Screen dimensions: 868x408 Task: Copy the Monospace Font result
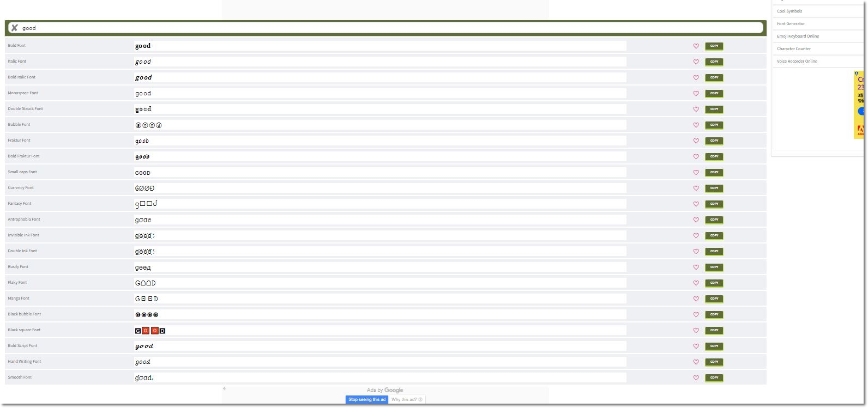(x=714, y=94)
